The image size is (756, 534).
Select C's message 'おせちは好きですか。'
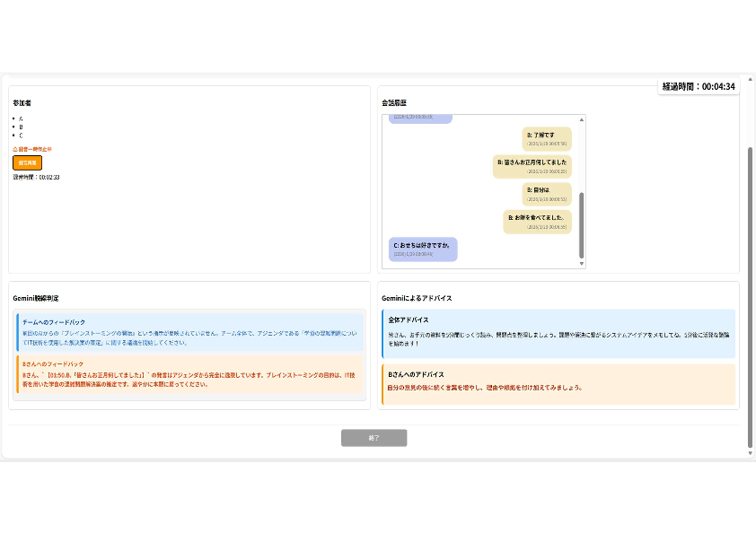coord(423,249)
